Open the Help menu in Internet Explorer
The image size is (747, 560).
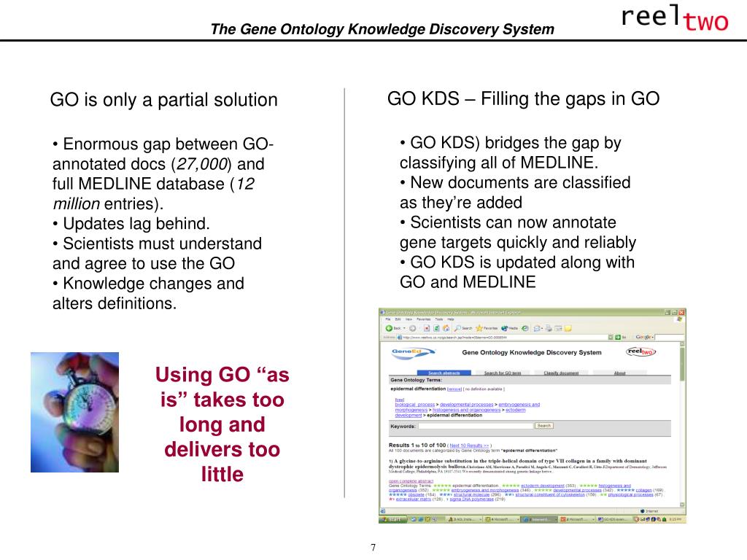tap(451, 319)
